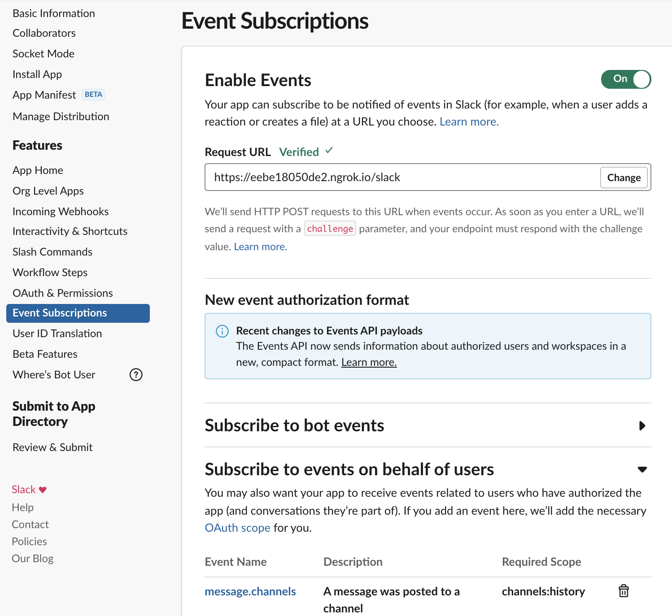Select Workflow Steps in sidebar
The image size is (672, 616).
(50, 273)
